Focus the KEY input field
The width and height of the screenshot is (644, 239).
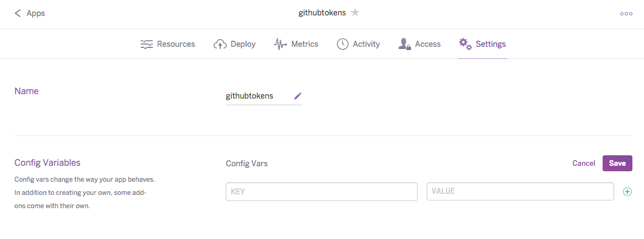pos(322,192)
